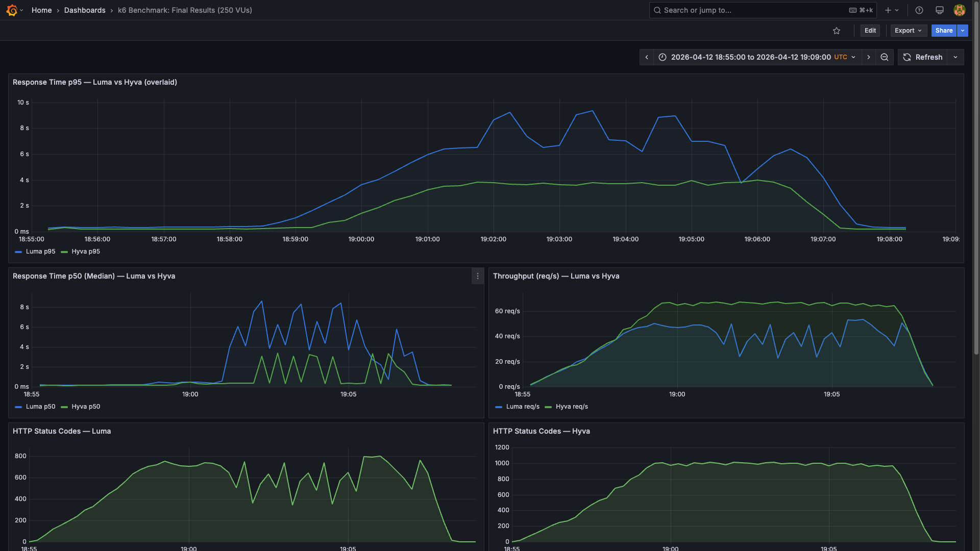The width and height of the screenshot is (980, 551).
Task: Mark dashboard as favorite star icon
Action: pos(837,31)
